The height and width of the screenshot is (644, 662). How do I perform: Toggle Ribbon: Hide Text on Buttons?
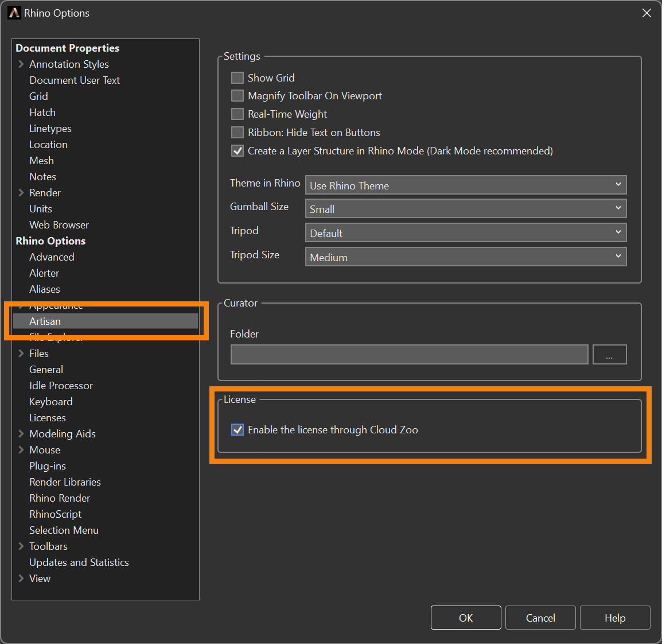237,133
